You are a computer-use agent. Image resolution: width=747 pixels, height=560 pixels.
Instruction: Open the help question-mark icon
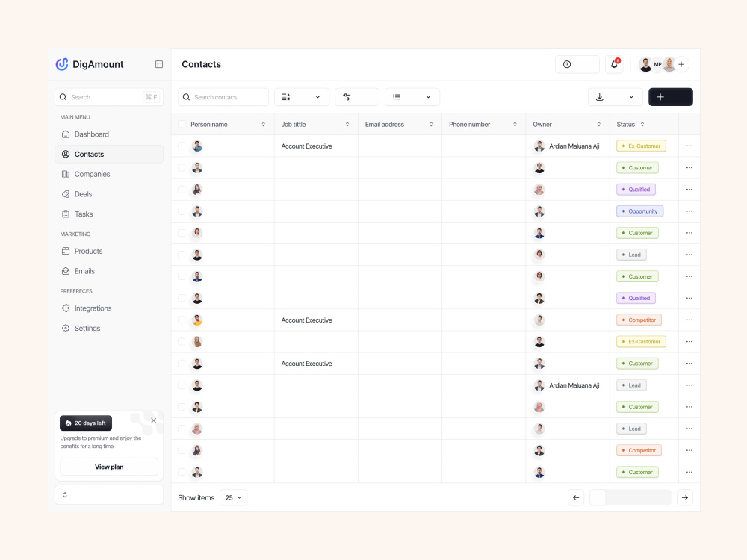(567, 64)
